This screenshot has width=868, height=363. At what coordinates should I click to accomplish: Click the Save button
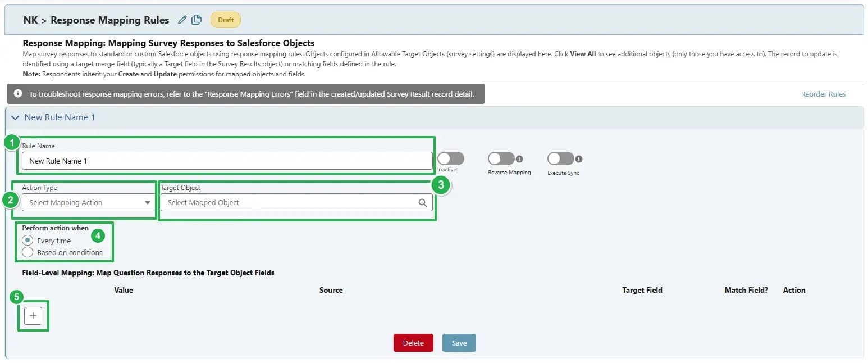[x=459, y=343]
